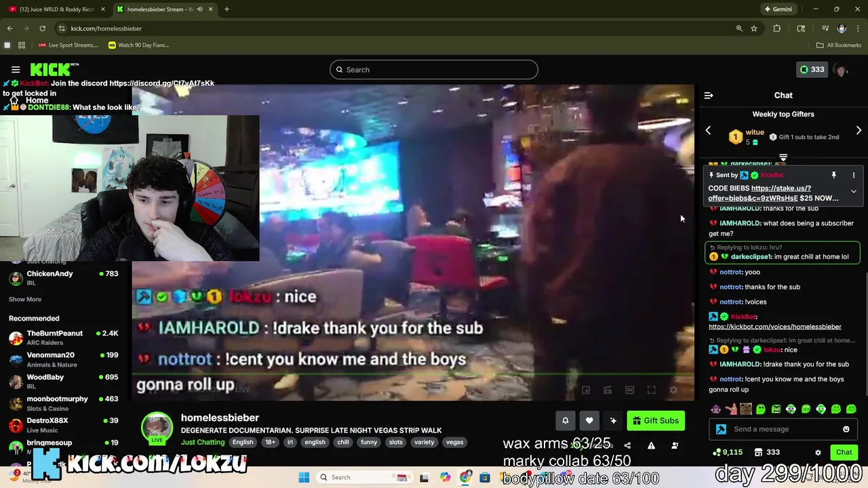
Task: Select the English language tag
Action: pyautogui.click(x=243, y=442)
